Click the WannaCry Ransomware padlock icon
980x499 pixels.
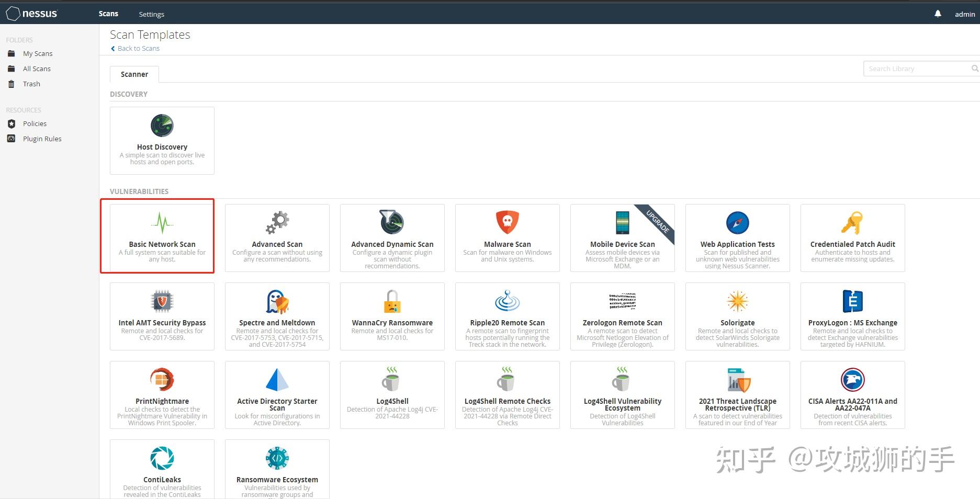click(x=392, y=301)
